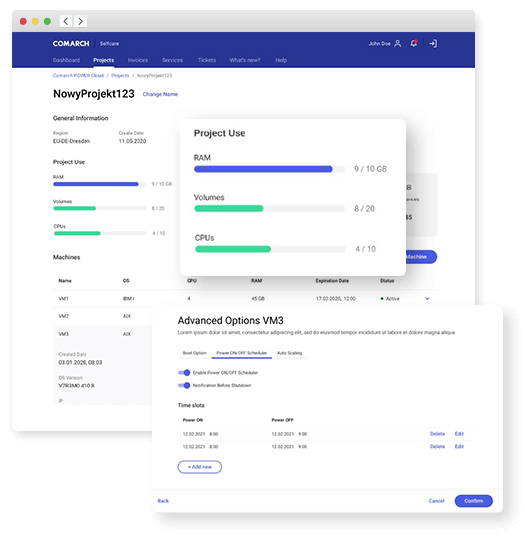This screenshot has height=538, width=525.
Task: Expand the VM1 row chevron
Action: (427, 299)
